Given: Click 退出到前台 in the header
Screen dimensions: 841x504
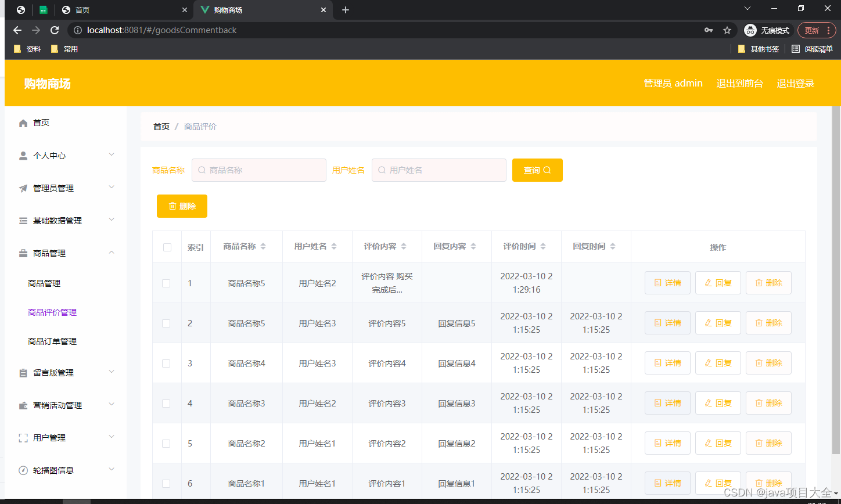Looking at the screenshot, I should [x=740, y=84].
